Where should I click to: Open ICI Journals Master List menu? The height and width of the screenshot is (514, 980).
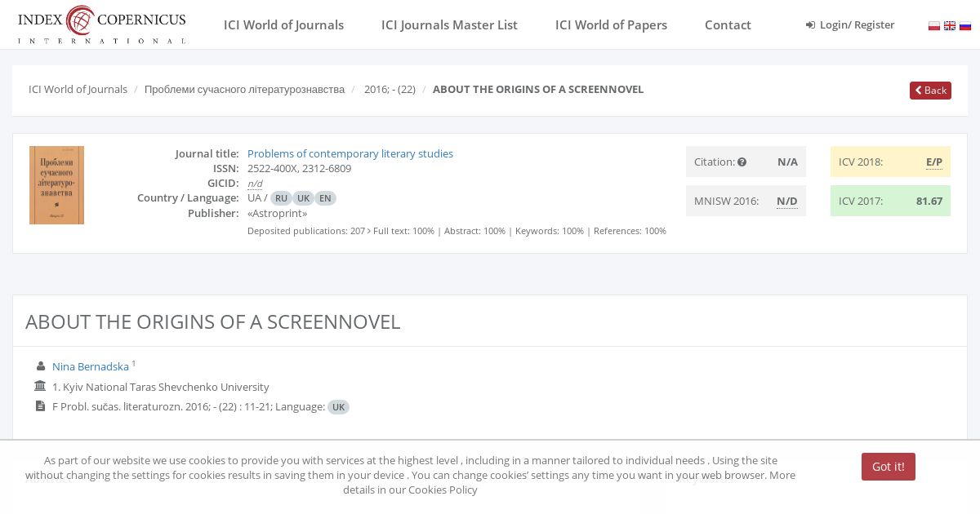point(449,24)
